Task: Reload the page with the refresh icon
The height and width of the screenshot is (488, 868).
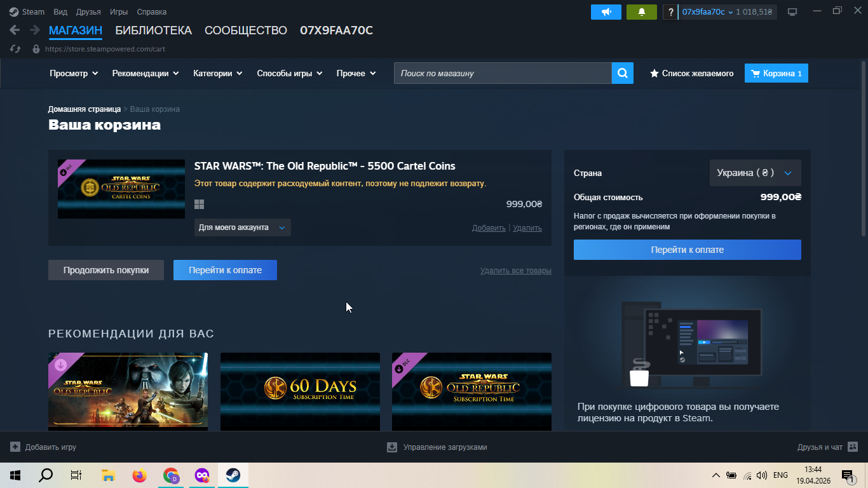Action: (17, 49)
